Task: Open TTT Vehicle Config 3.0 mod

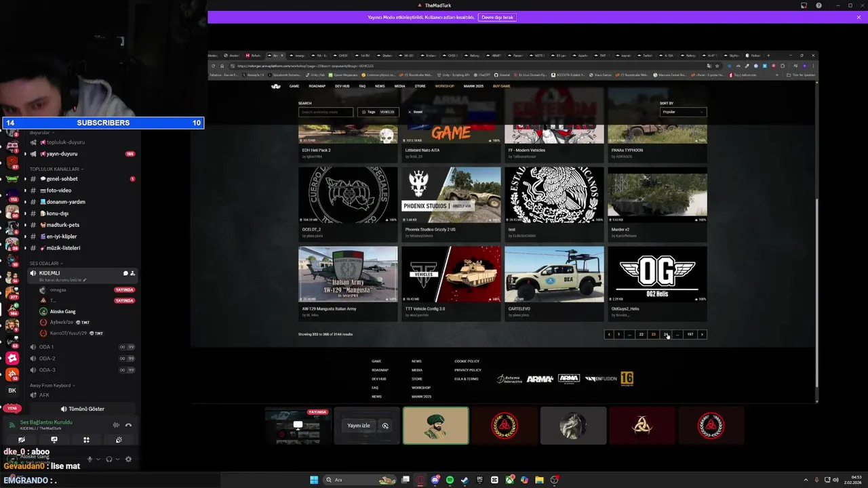Action: tap(451, 283)
